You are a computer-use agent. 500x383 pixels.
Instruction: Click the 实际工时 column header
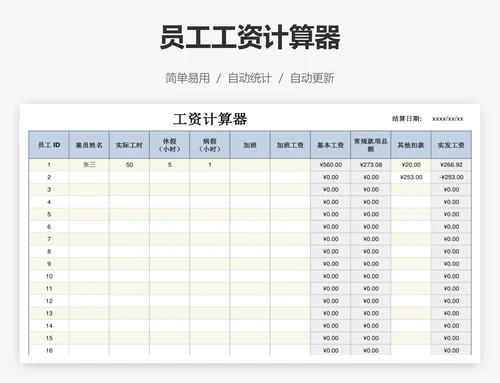click(129, 145)
